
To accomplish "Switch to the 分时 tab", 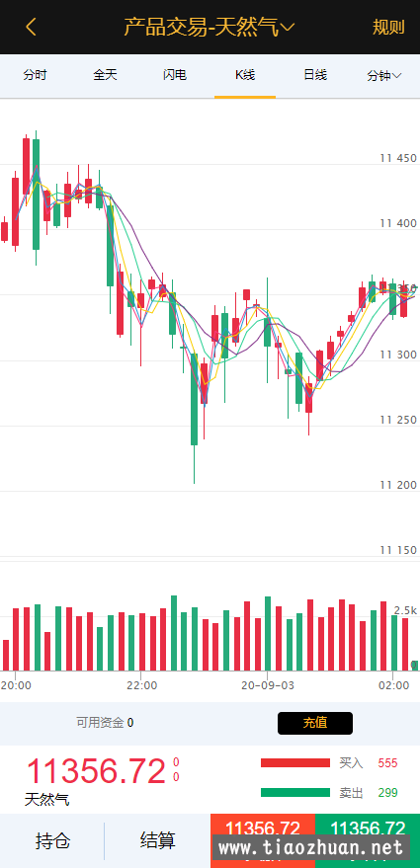I will [35, 75].
